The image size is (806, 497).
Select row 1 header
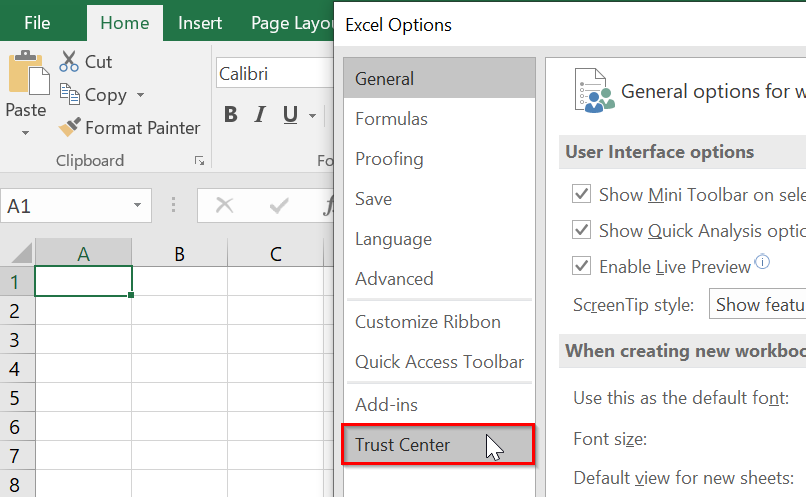(17, 281)
